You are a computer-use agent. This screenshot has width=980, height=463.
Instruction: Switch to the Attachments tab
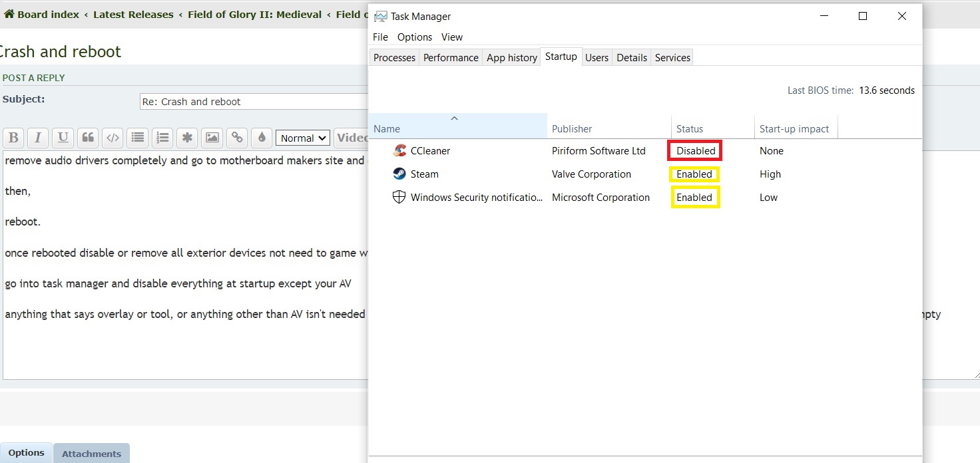pyautogui.click(x=91, y=454)
